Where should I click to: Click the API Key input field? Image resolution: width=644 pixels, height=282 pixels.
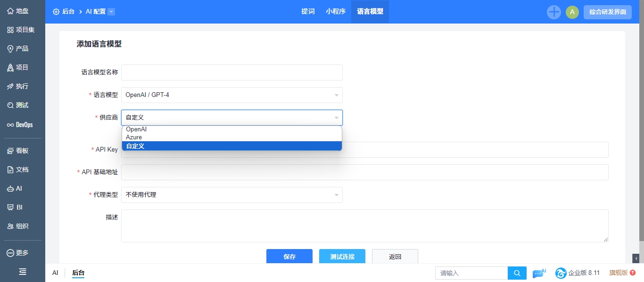pos(365,150)
